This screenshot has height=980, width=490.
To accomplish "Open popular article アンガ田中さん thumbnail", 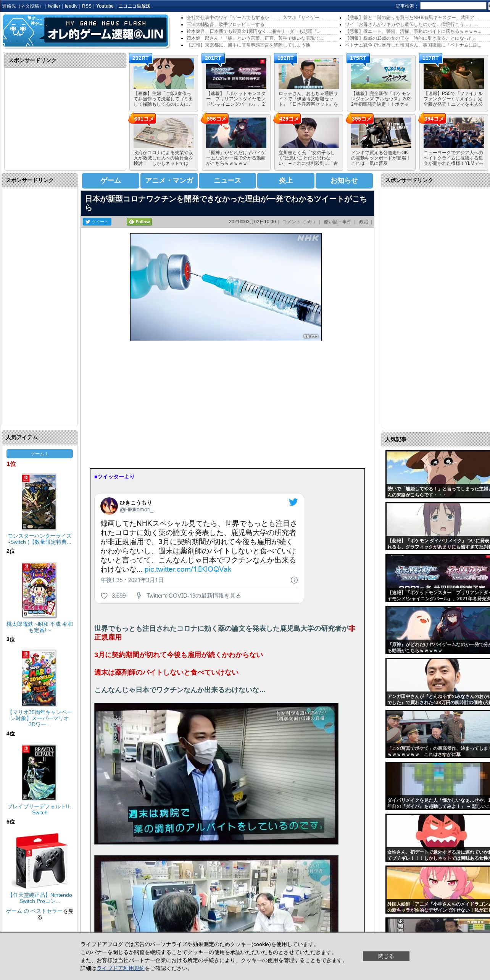I will pos(438,682).
